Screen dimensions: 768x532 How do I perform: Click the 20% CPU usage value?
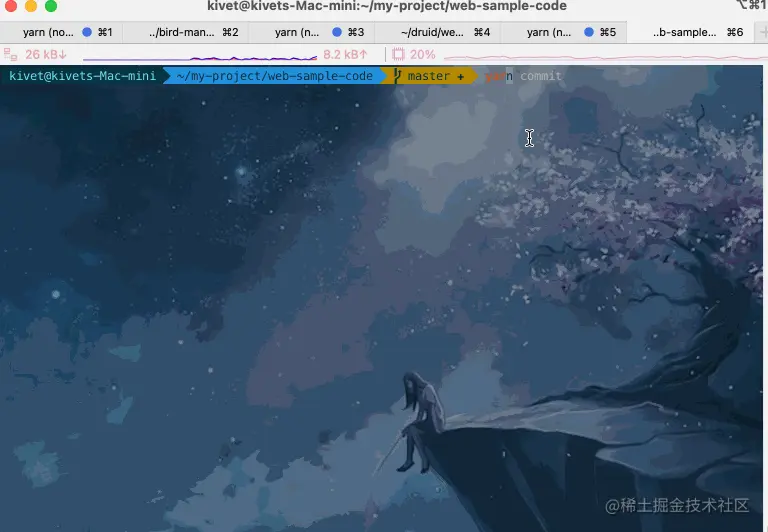[x=422, y=54]
